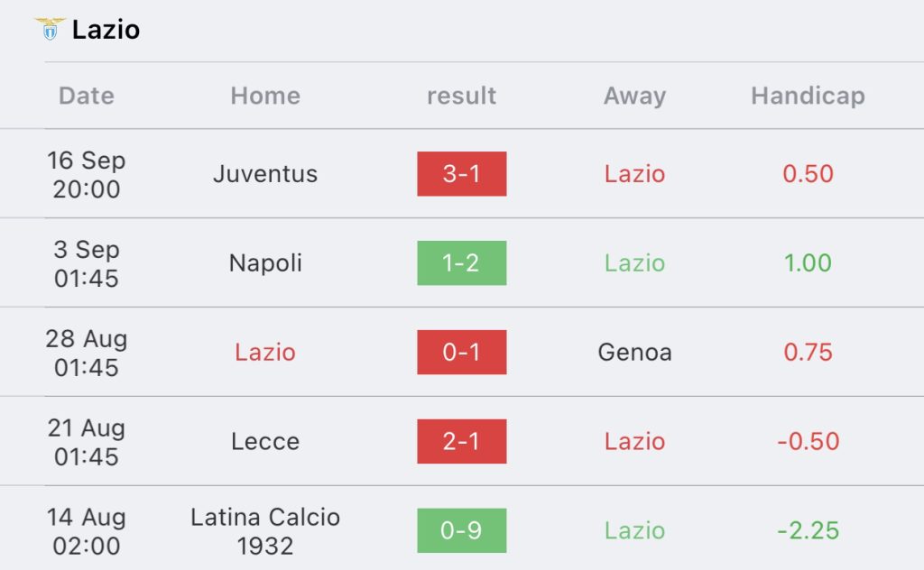
Task: Open the Juventus team link
Action: click(265, 174)
